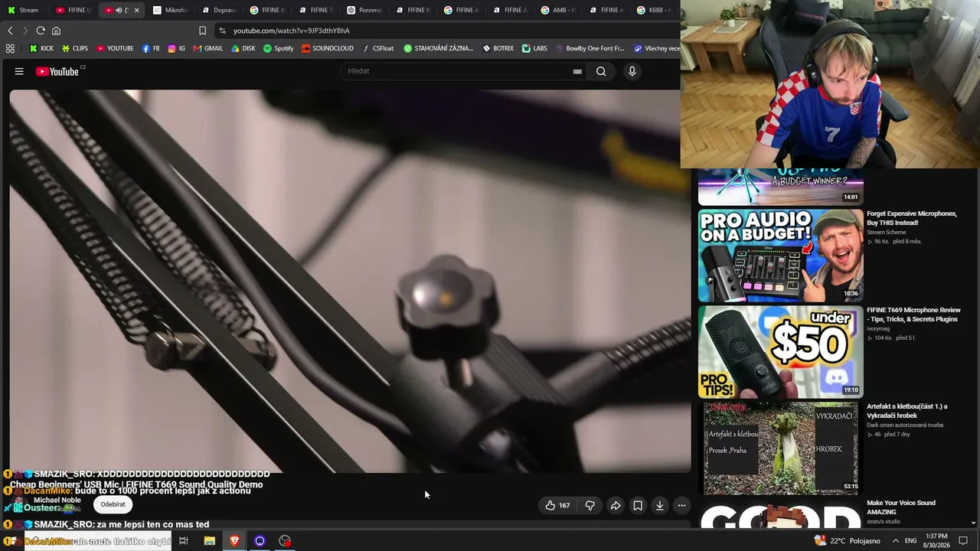Open the purple circle app on taskbar

point(260,541)
